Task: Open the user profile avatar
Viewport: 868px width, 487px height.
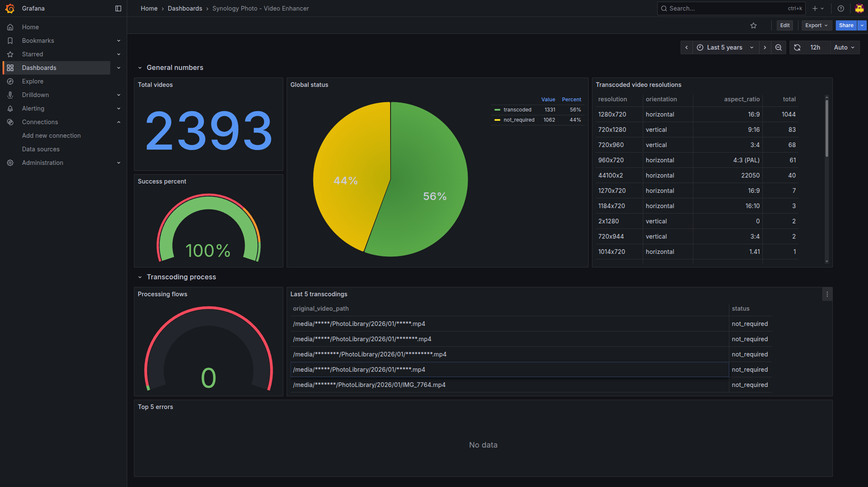Action: tap(859, 8)
